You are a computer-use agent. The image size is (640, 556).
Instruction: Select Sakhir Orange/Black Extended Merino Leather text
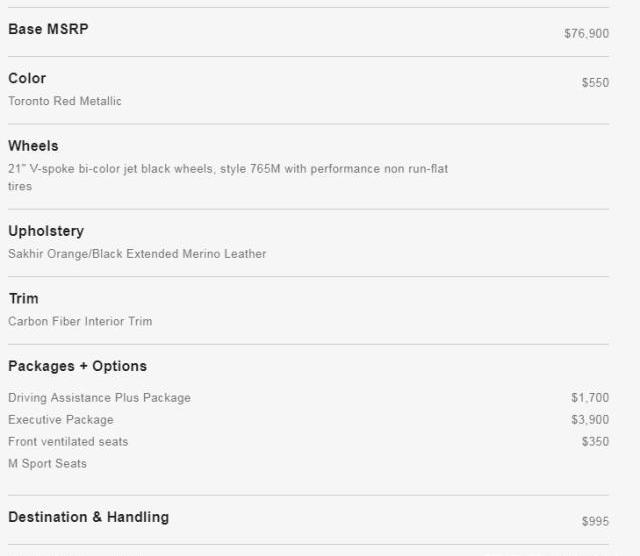click(x=137, y=254)
